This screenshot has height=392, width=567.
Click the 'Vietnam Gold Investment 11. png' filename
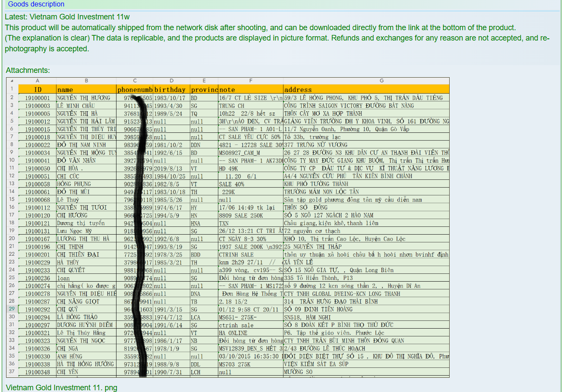tap(61, 388)
